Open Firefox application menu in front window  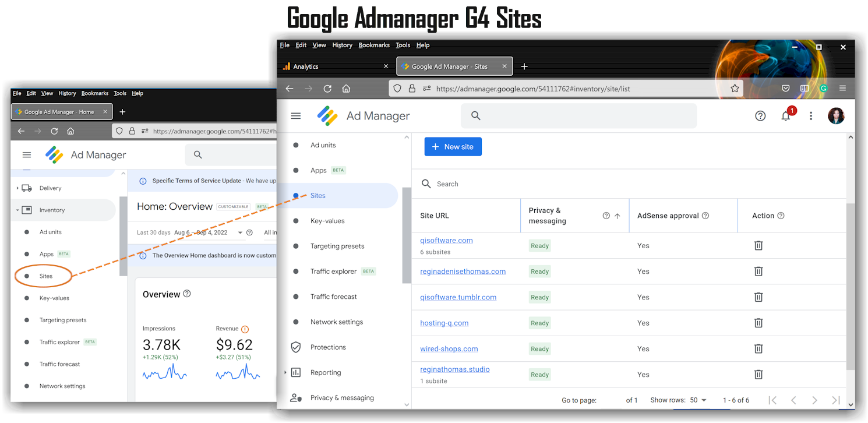[x=842, y=89]
